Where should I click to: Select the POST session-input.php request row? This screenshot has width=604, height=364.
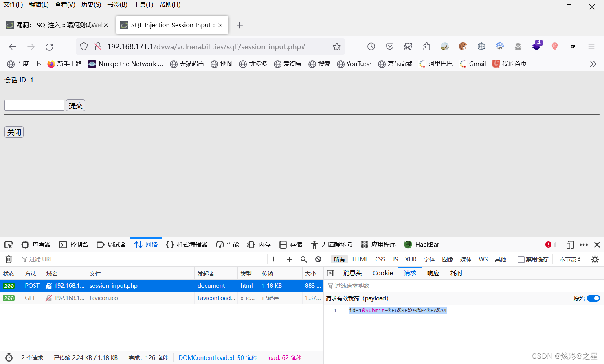(x=162, y=286)
